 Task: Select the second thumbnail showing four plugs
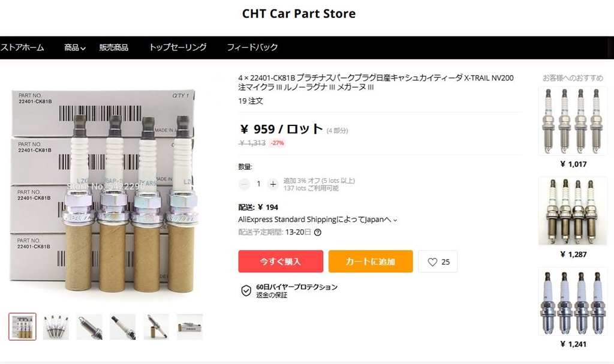(56, 326)
